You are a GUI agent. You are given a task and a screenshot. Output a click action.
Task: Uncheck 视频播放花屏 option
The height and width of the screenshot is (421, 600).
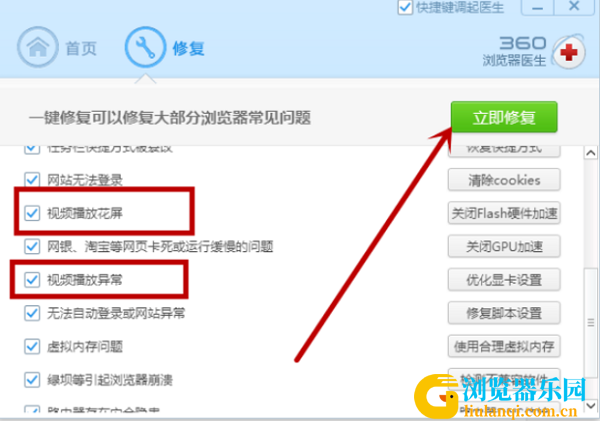coord(32,213)
